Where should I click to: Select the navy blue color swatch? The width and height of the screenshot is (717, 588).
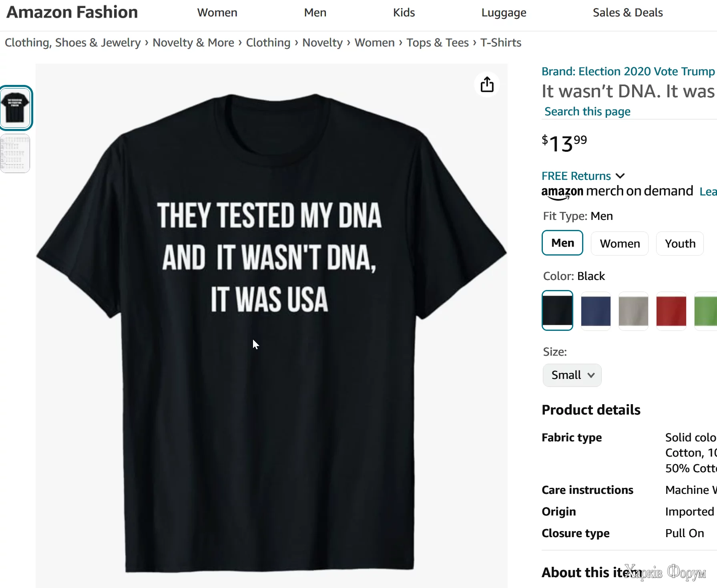[595, 311]
